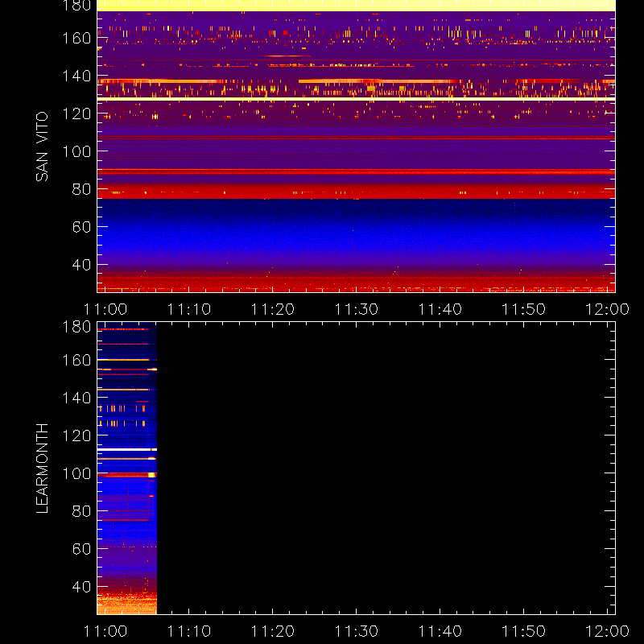Click the 11:30 time label under San Vito plot
The width and height of the screenshot is (644, 644).
point(356,309)
